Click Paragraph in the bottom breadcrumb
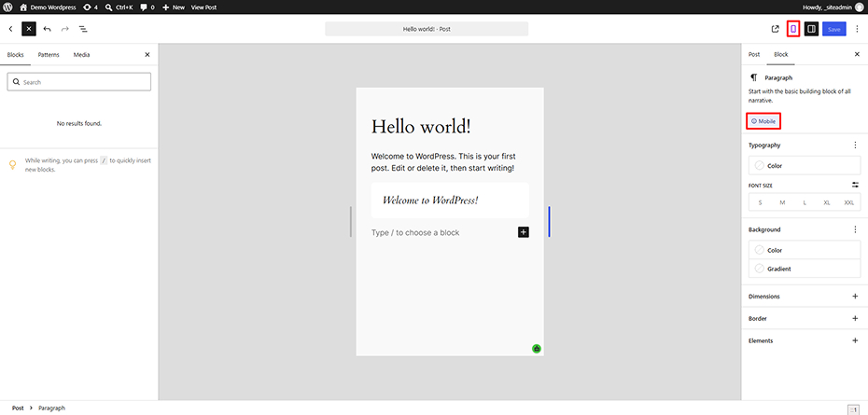 click(x=51, y=408)
